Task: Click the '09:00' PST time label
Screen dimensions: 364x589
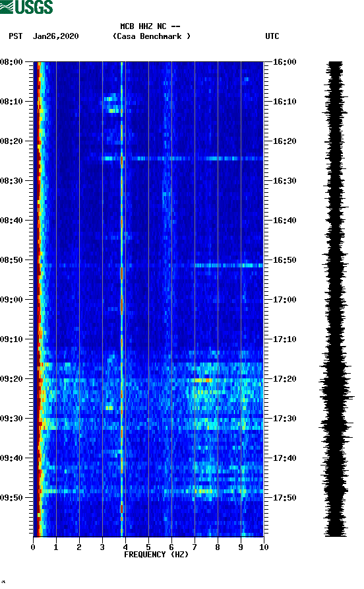Action: click(11, 299)
